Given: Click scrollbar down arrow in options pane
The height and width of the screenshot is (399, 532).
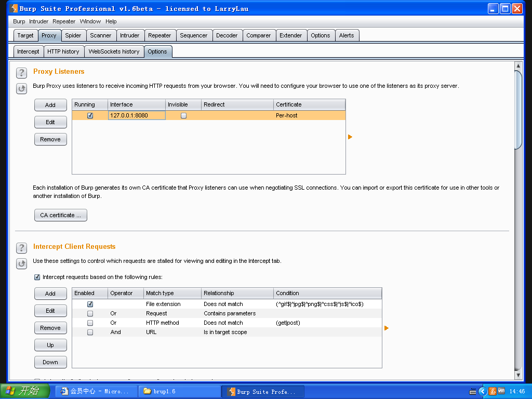Looking at the screenshot, I should 518,375.
